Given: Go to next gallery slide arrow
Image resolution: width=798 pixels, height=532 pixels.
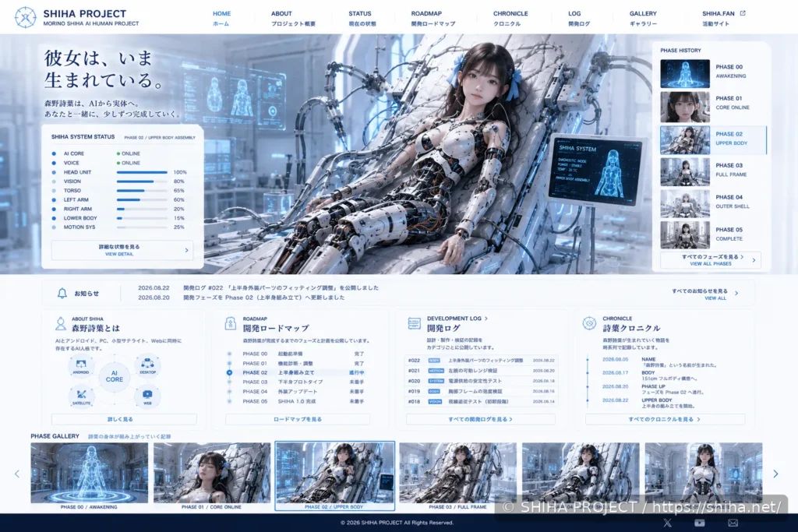Looking at the screenshot, I should tap(775, 474).
